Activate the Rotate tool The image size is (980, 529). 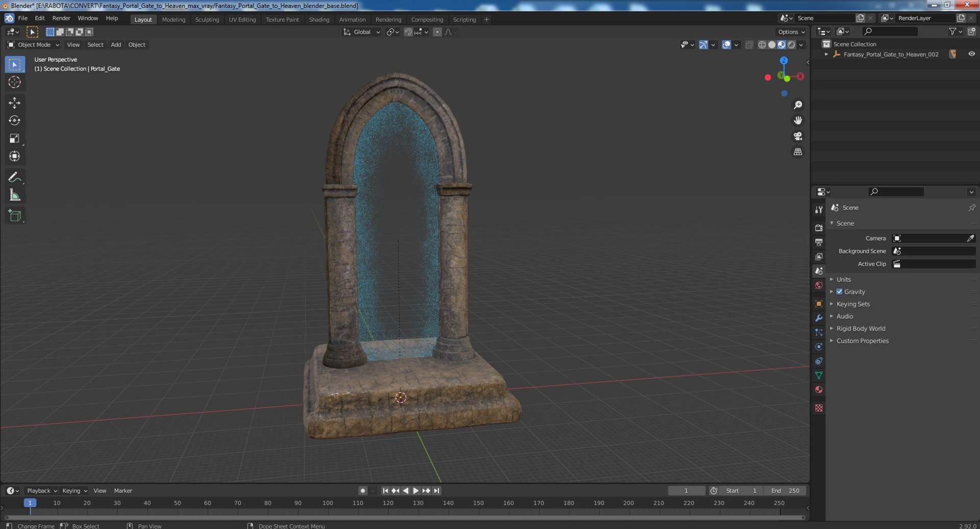pos(14,121)
